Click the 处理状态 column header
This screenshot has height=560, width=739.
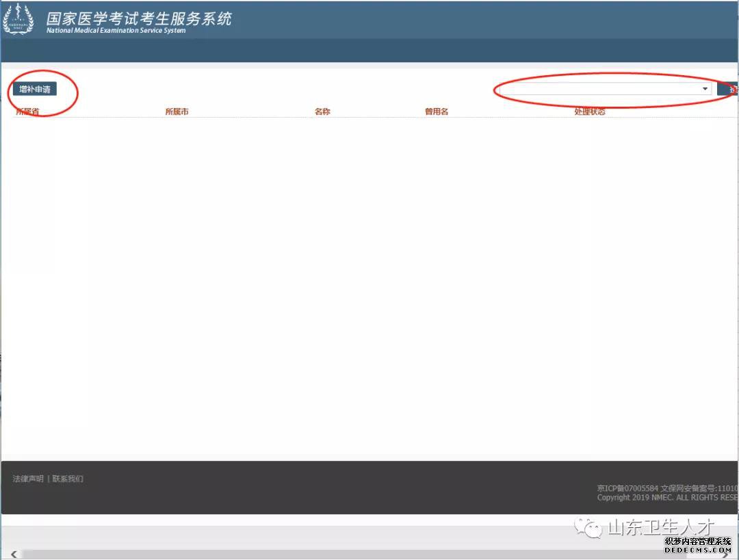point(590,111)
